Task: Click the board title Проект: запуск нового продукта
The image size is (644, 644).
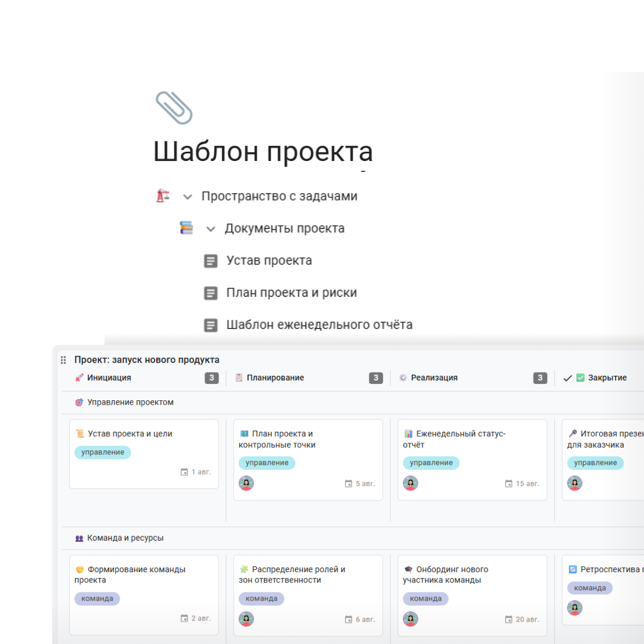Action: pyautogui.click(x=147, y=360)
